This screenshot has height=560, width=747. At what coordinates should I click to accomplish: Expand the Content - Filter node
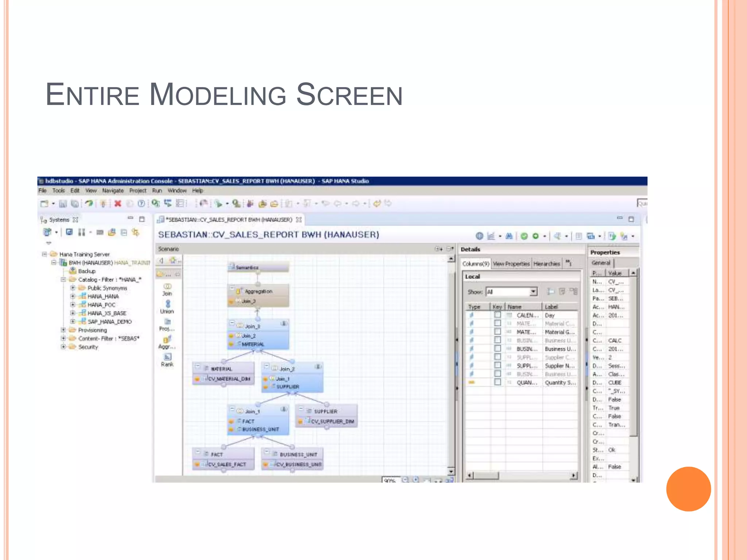coord(63,338)
